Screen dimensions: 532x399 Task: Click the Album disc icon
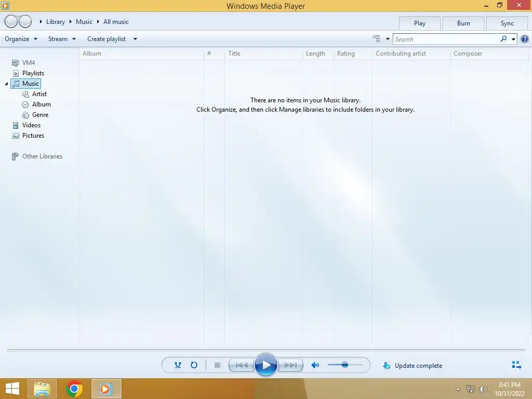[x=25, y=104]
